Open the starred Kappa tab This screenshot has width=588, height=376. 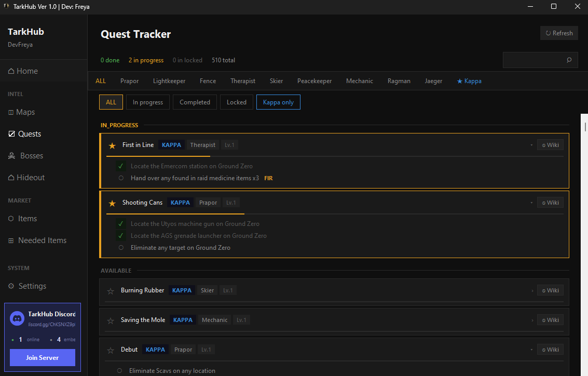[469, 80]
